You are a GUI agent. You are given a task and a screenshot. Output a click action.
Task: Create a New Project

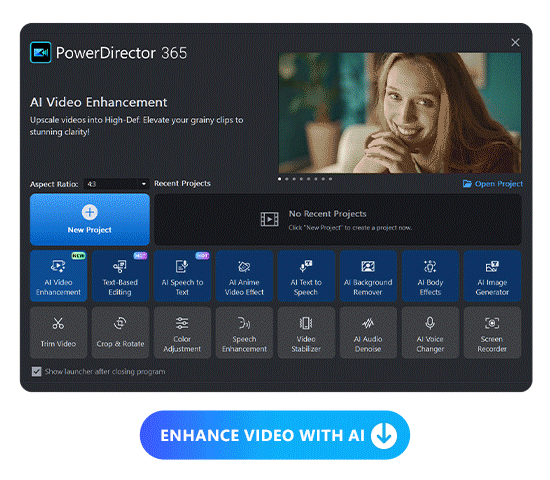pos(90,219)
